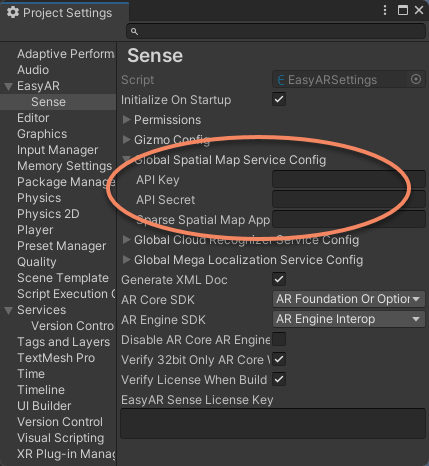Image resolution: width=429 pixels, height=466 pixels.
Task: Click the EasyAR Sense License Key box
Action: tap(273, 423)
